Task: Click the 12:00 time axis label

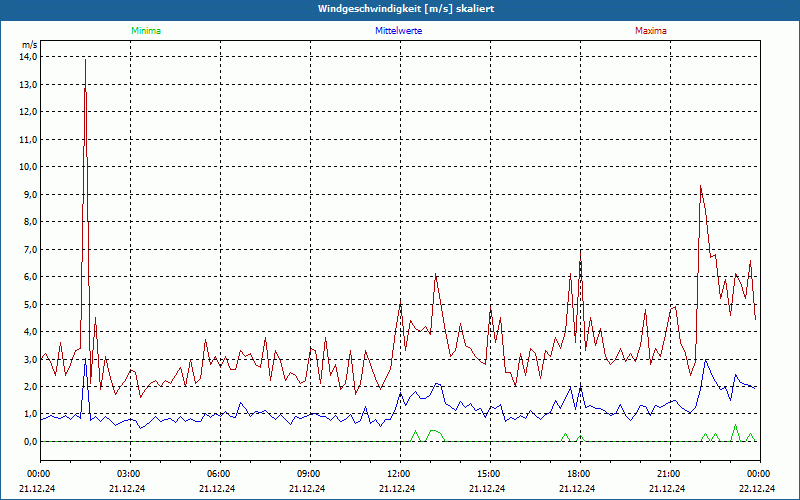Action: pos(400,474)
